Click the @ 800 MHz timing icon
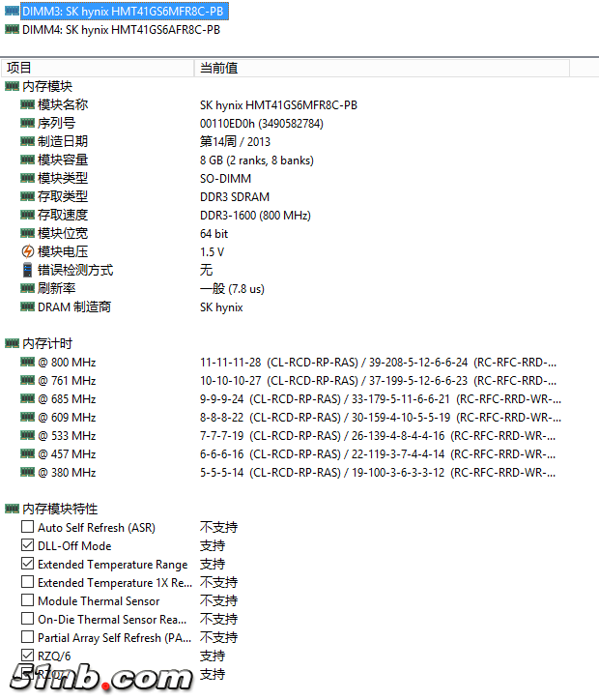Viewport: 599px width, 700px height. 28,362
